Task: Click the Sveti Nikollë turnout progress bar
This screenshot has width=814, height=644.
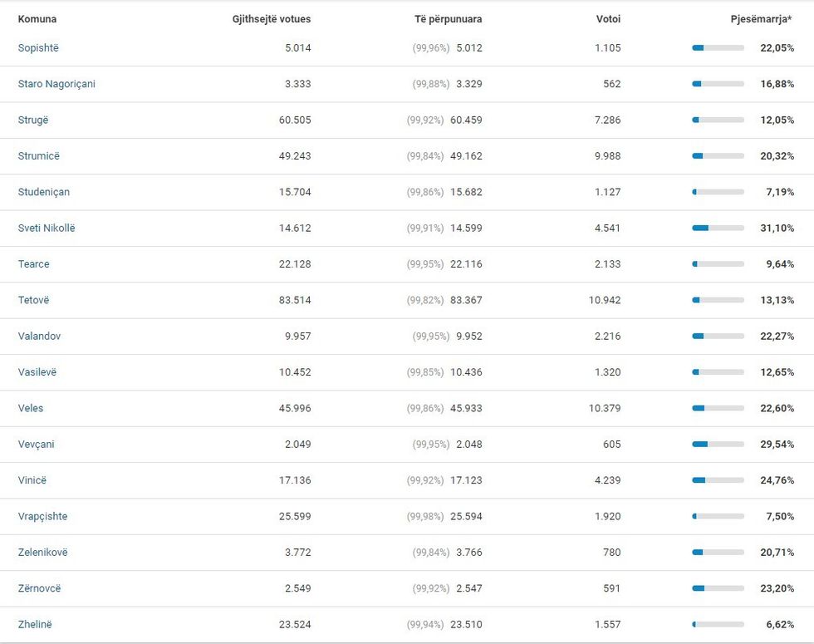Action: tap(718, 229)
